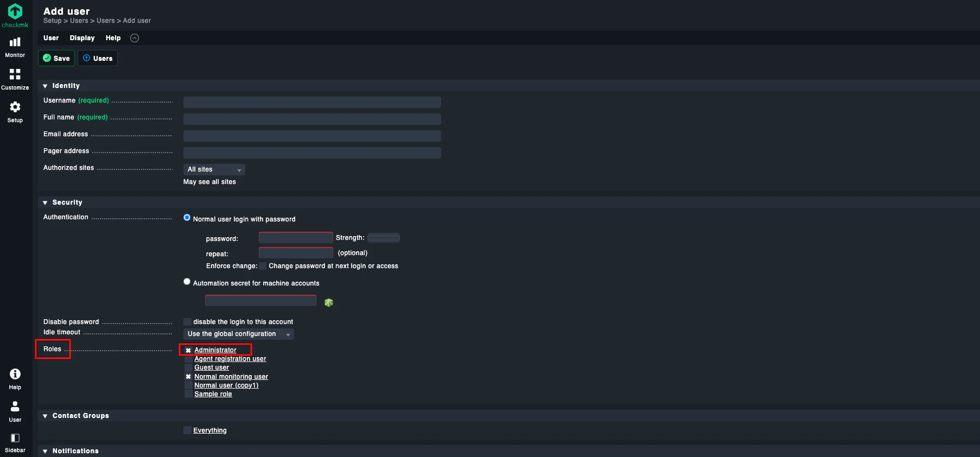980x457 pixels.
Task: Check the Guest user role checkbox
Action: click(x=188, y=367)
